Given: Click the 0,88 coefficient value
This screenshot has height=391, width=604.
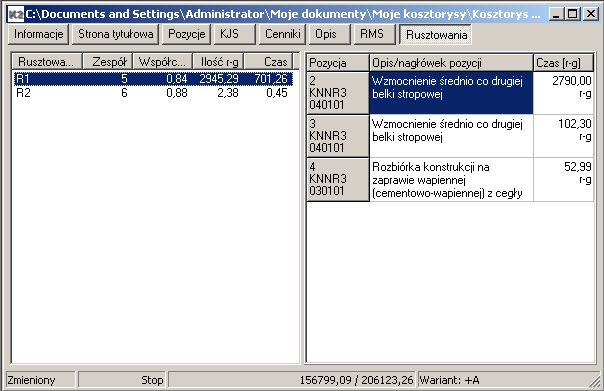Looking at the screenshot, I should click(176, 92).
